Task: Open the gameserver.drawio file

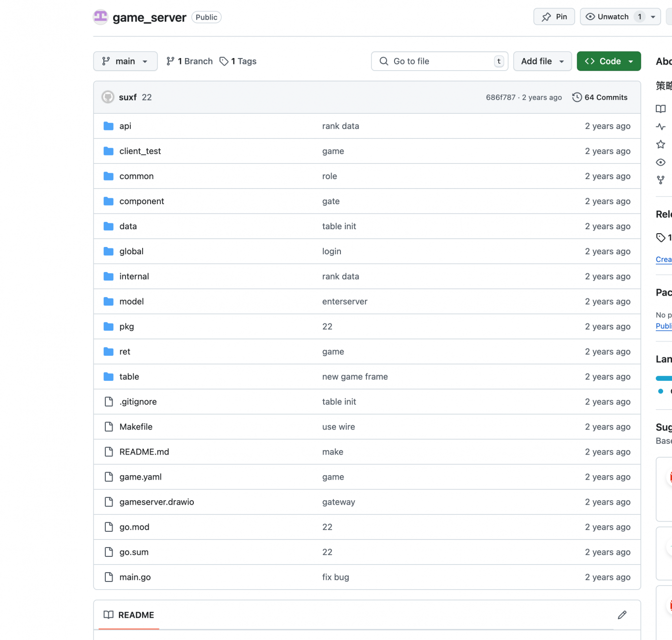Action: (x=157, y=502)
